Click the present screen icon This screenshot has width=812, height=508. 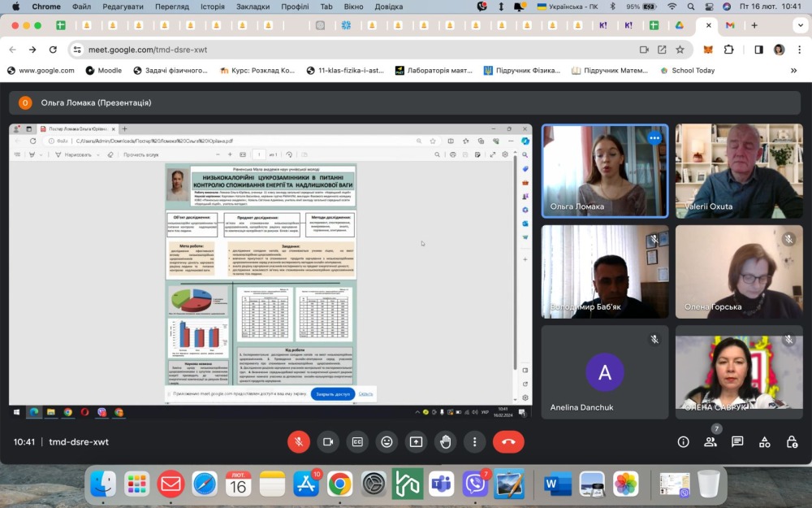point(416,441)
